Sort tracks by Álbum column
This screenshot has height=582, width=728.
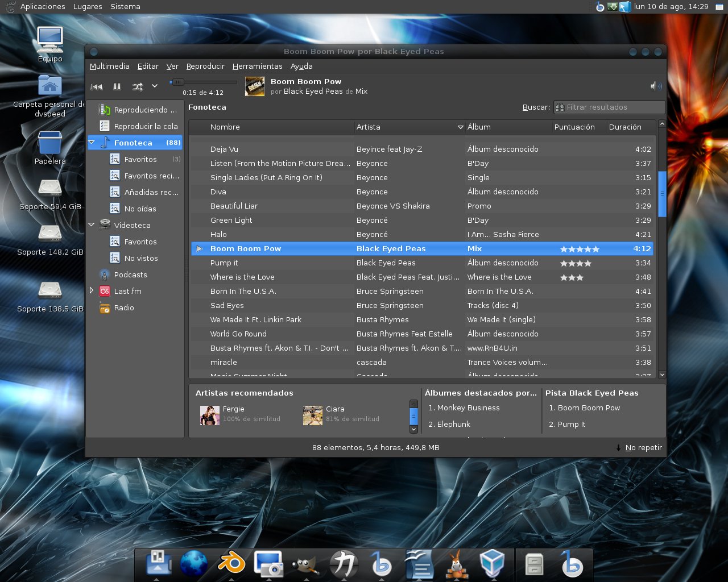[x=508, y=127]
